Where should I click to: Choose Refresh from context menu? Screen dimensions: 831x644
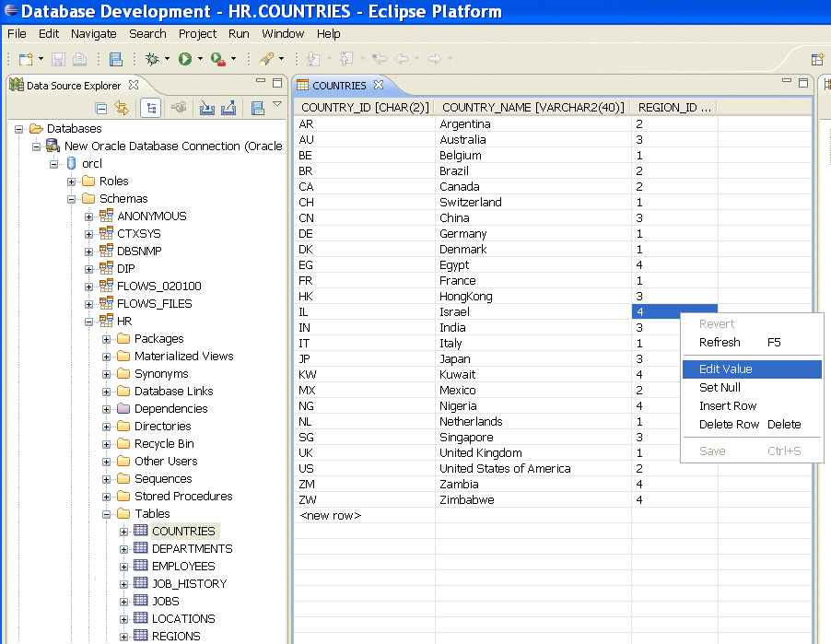click(x=752, y=343)
